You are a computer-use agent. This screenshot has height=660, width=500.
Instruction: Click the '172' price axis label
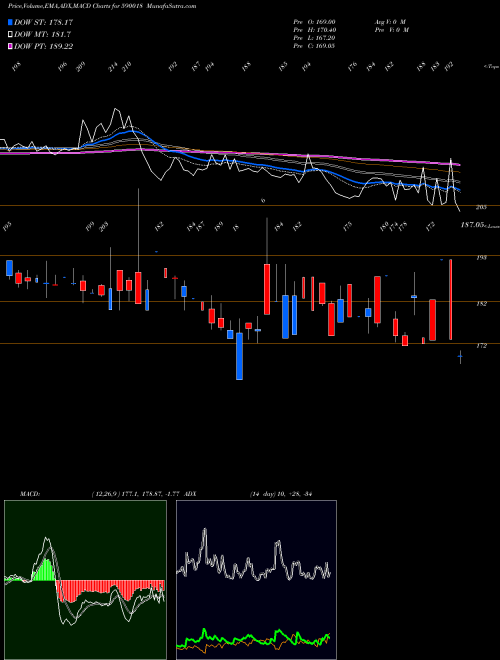481,346
